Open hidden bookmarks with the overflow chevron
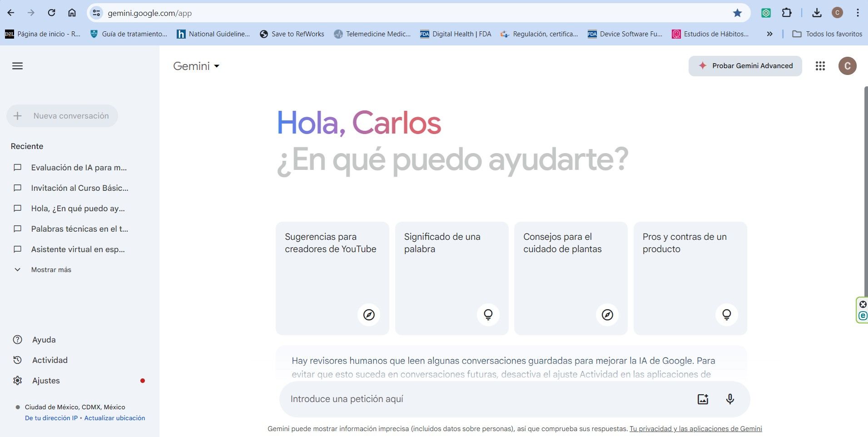This screenshot has height=437, width=868. tap(770, 34)
